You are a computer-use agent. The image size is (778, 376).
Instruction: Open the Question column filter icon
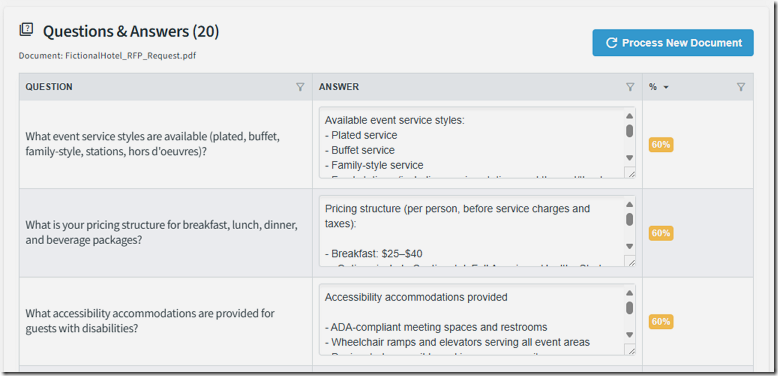(x=300, y=87)
